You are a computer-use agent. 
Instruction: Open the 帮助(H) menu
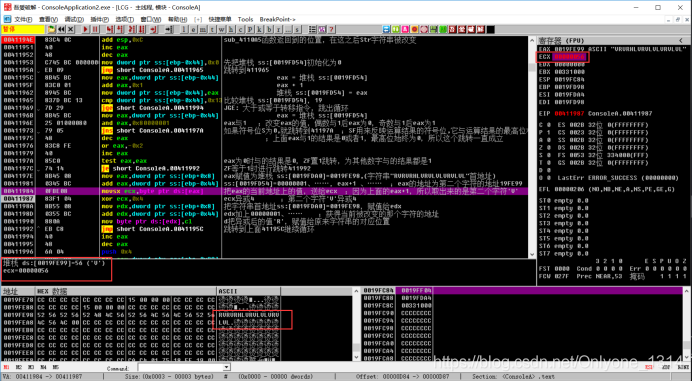tap(177, 19)
